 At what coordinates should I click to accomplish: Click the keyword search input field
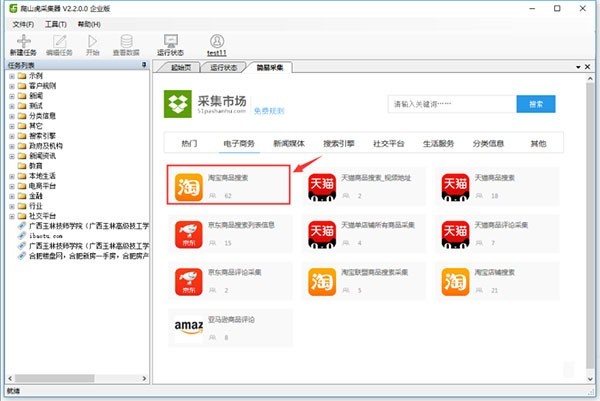452,104
